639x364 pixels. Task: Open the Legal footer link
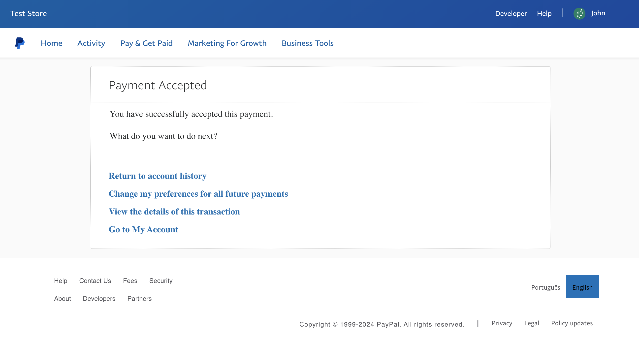(532, 323)
